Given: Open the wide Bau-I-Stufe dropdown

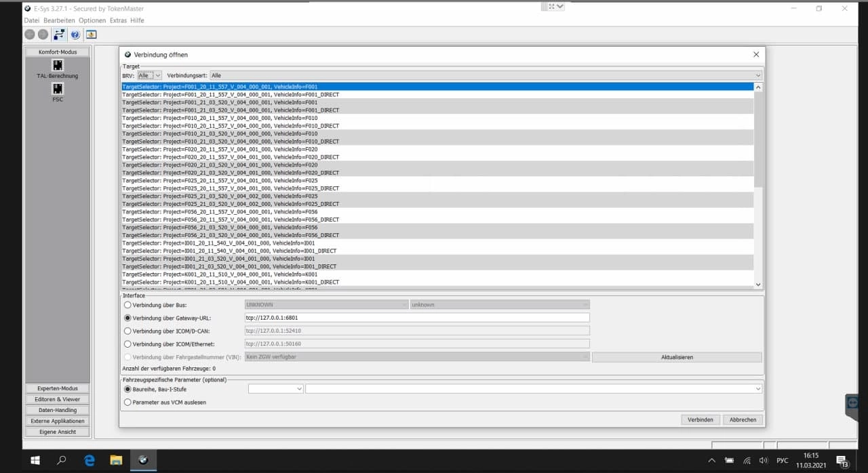Looking at the screenshot, I should pos(534,389).
